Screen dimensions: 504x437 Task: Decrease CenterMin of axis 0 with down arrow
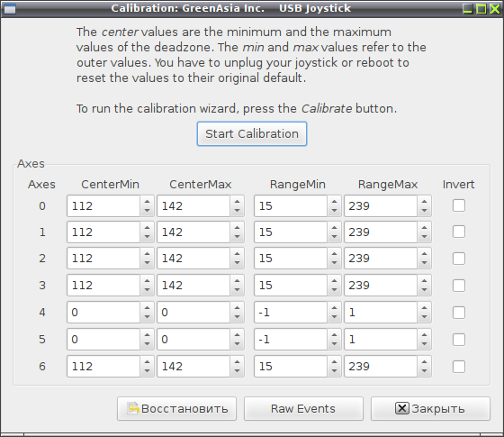[148, 211]
